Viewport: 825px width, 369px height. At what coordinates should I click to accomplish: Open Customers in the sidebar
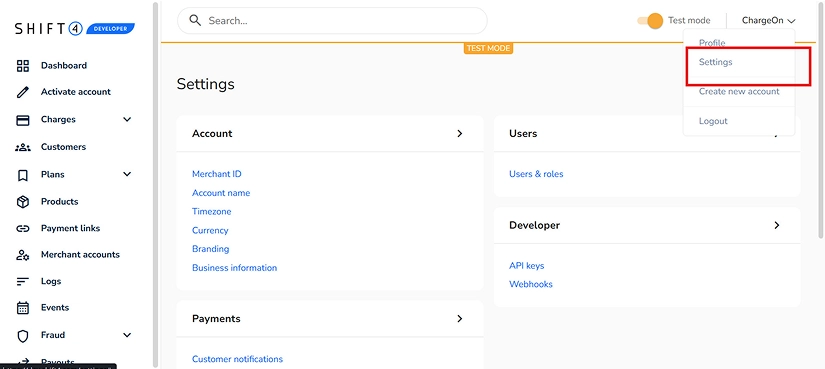(x=63, y=147)
